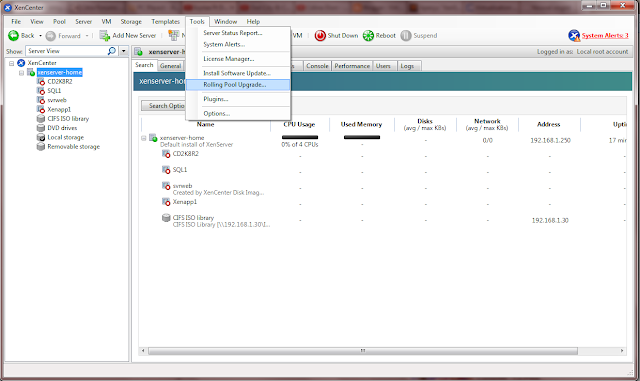Click the CD2K8R2 icon in results list
Image resolution: width=640 pixels, height=381 pixels.
click(x=166, y=154)
